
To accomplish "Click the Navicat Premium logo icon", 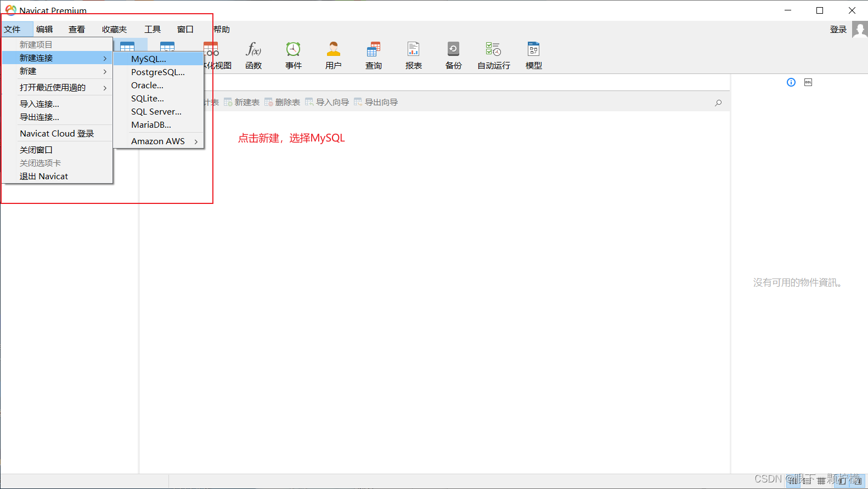I will 10,10.
